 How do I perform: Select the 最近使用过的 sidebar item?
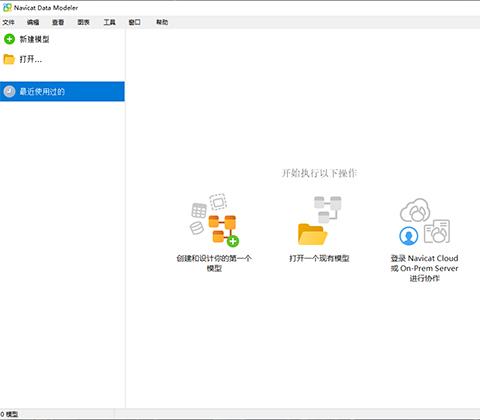[x=62, y=91]
